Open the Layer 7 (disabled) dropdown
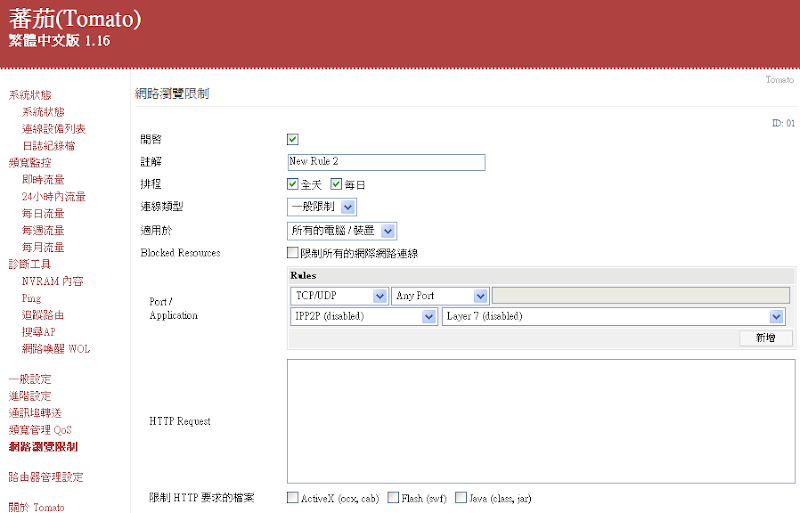Image resolution: width=800 pixels, height=513 pixels. click(x=613, y=316)
